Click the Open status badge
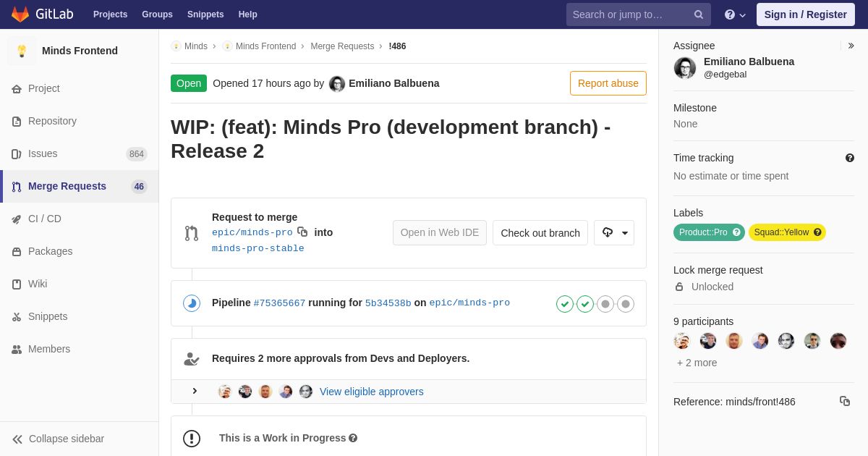Screen dimensions: 868x456 click(189, 83)
